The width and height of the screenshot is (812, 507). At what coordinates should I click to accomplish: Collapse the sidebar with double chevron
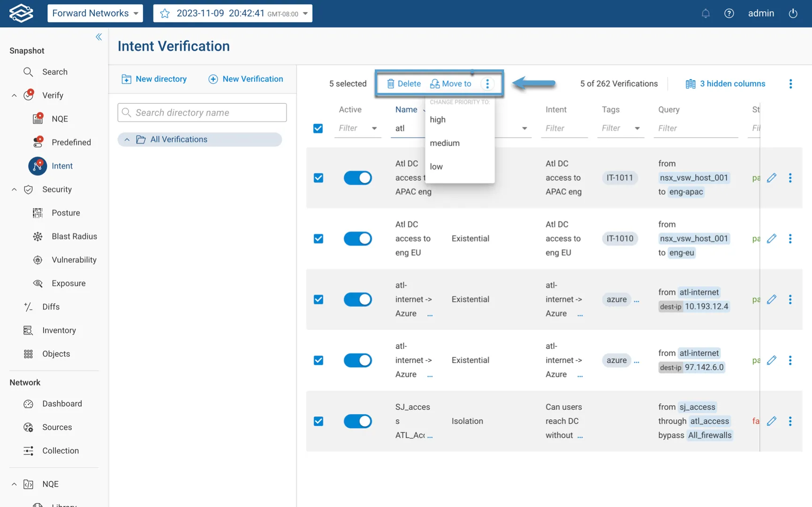pos(99,37)
